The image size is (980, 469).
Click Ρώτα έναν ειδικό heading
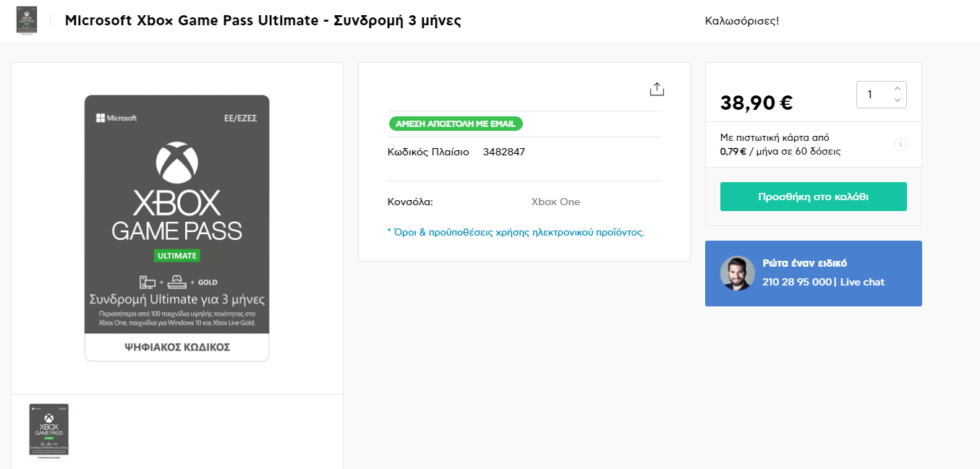tap(804, 263)
